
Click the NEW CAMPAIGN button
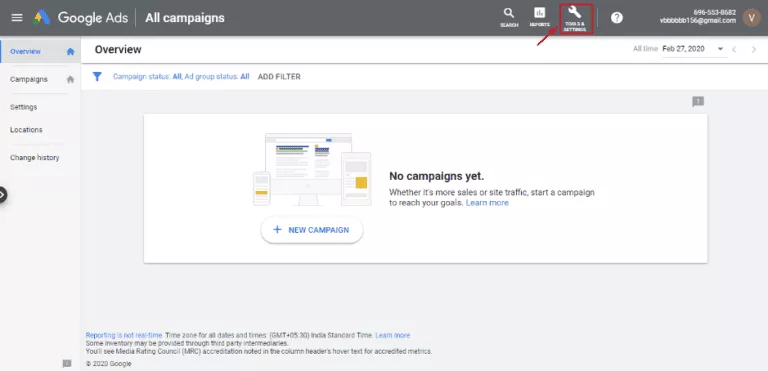pyautogui.click(x=312, y=230)
